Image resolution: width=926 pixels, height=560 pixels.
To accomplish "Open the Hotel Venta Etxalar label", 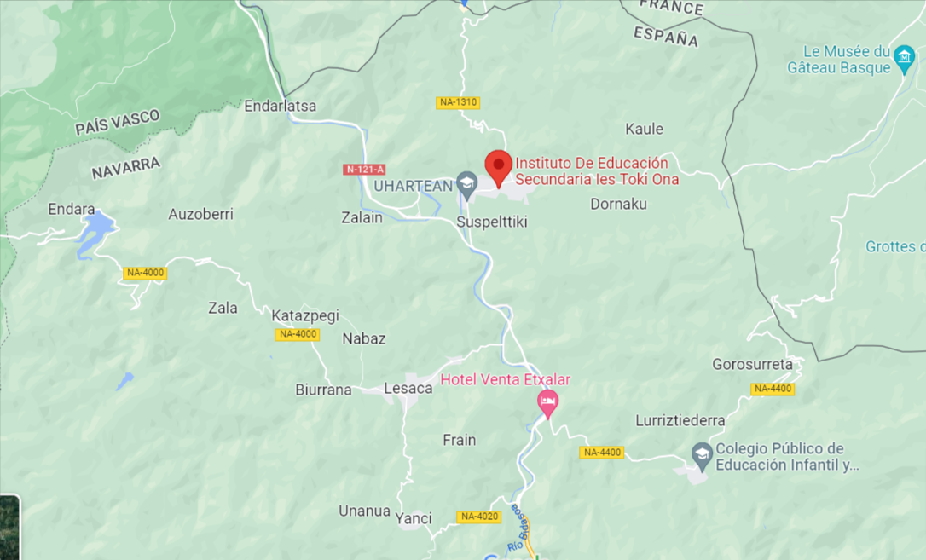I will [506, 379].
